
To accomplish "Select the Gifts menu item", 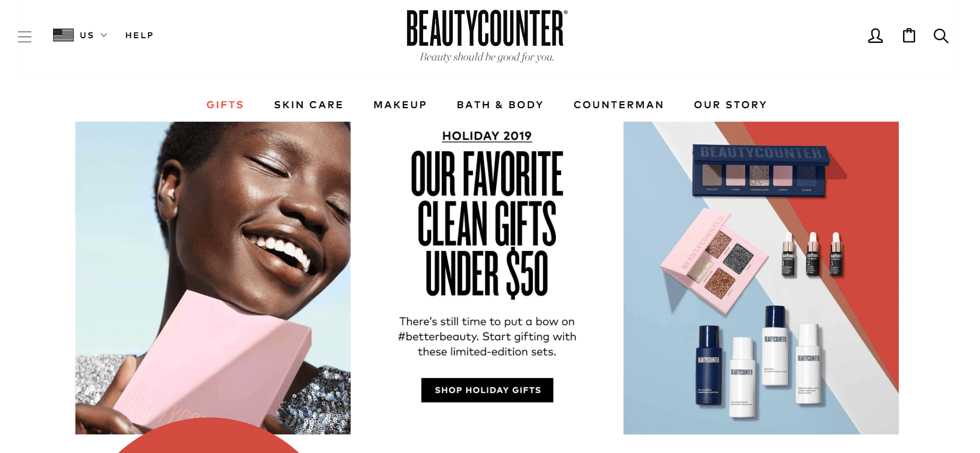I will 225,105.
